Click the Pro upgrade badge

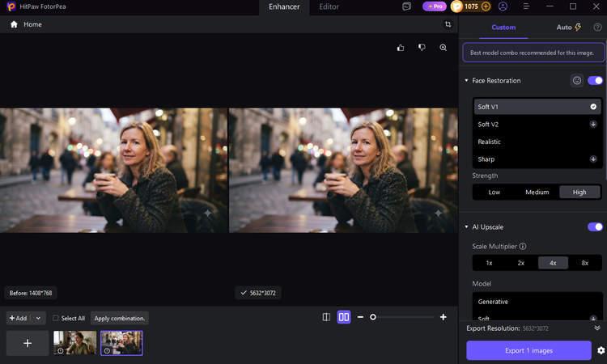coord(435,6)
